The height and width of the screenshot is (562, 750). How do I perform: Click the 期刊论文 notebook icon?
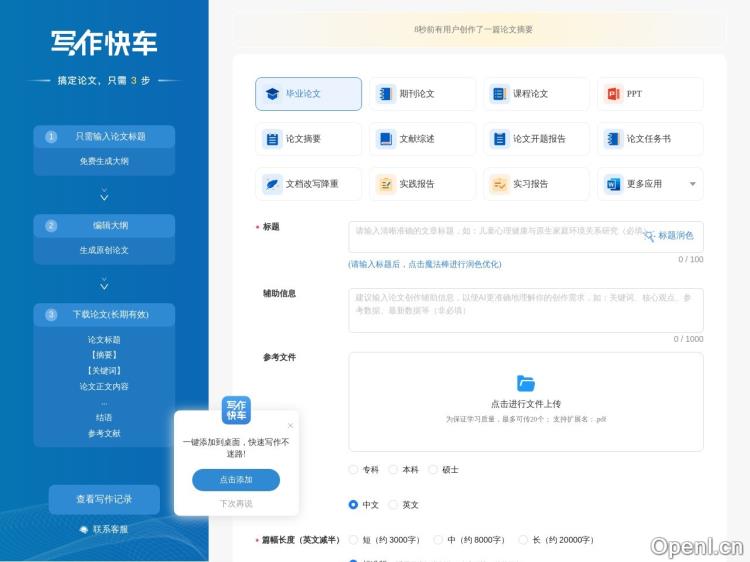386,94
